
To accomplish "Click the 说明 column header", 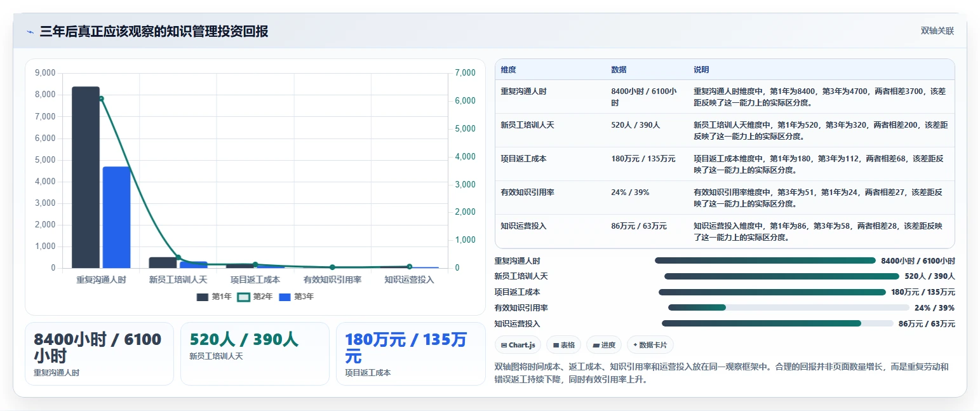I will pyautogui.click(x=701, y=70).
